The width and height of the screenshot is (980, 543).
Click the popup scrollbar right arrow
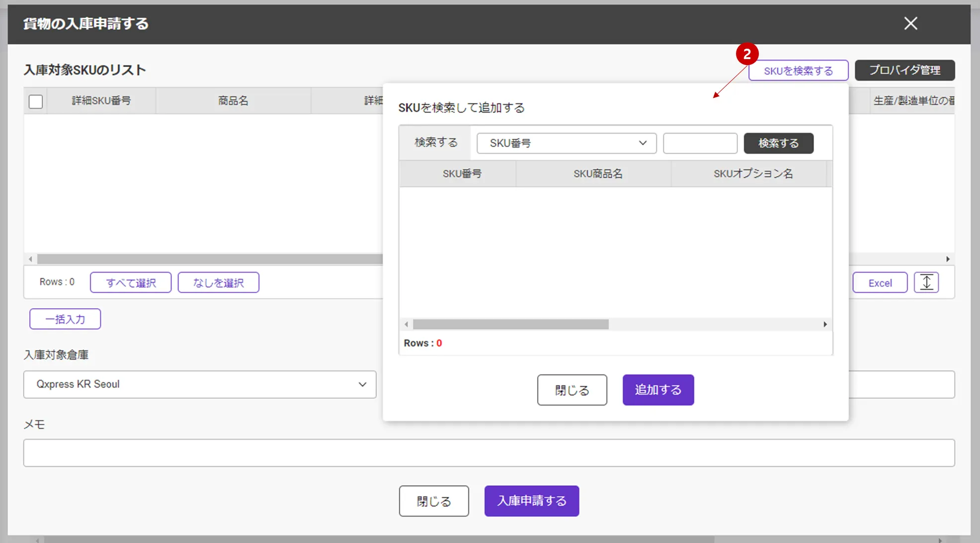pos(825,324)
